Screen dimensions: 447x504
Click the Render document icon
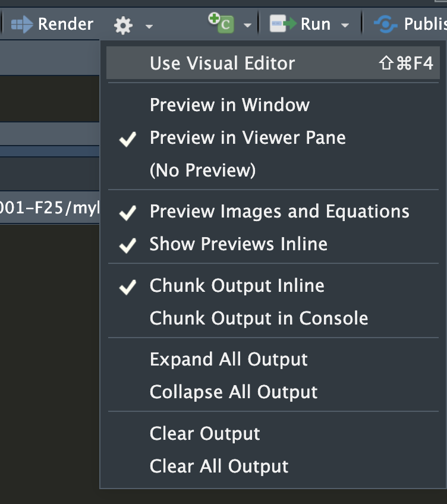(22, 24)
